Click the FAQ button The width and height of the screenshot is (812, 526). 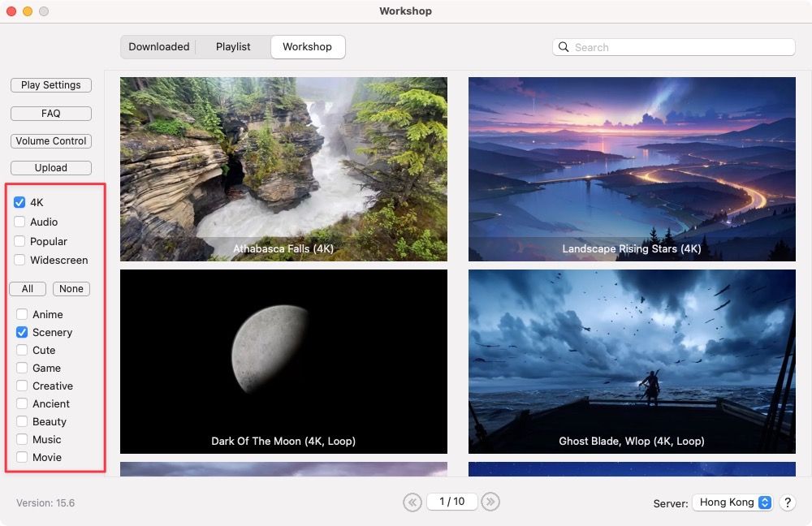50,113
